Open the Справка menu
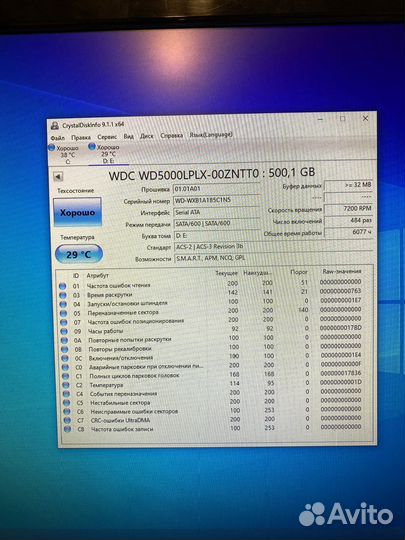Image resolution: width=405 pixels, height=540 pixels. point(172,135)
